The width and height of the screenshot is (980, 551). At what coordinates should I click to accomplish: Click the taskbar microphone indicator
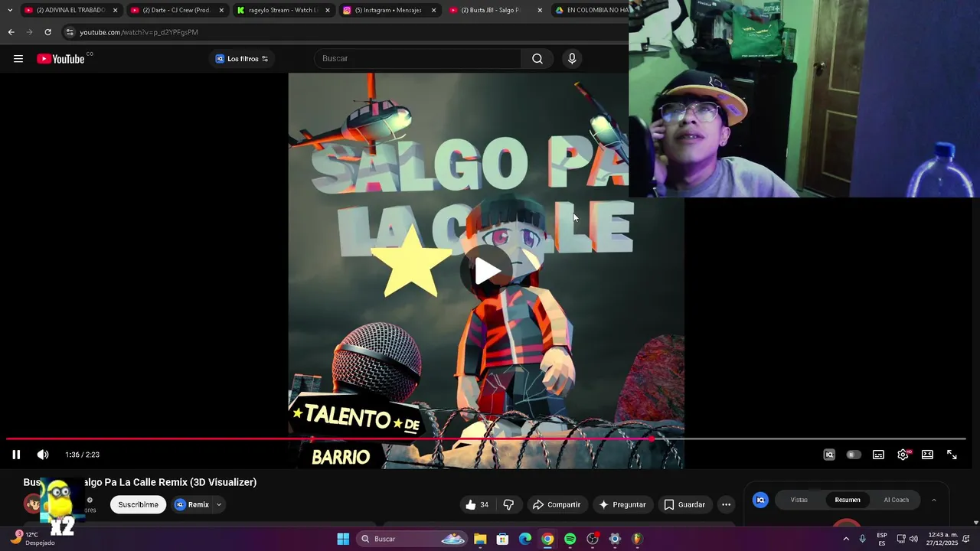(x=863, y=539)
